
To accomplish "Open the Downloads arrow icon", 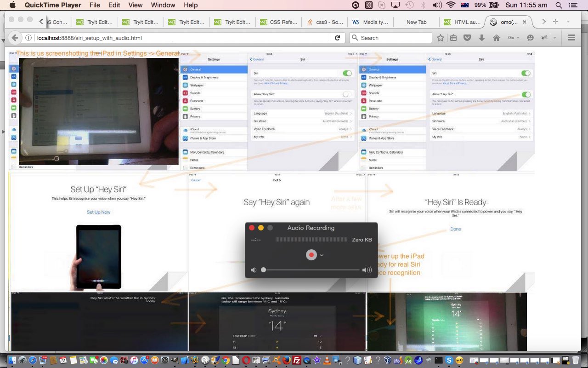I will click(482, 38).
